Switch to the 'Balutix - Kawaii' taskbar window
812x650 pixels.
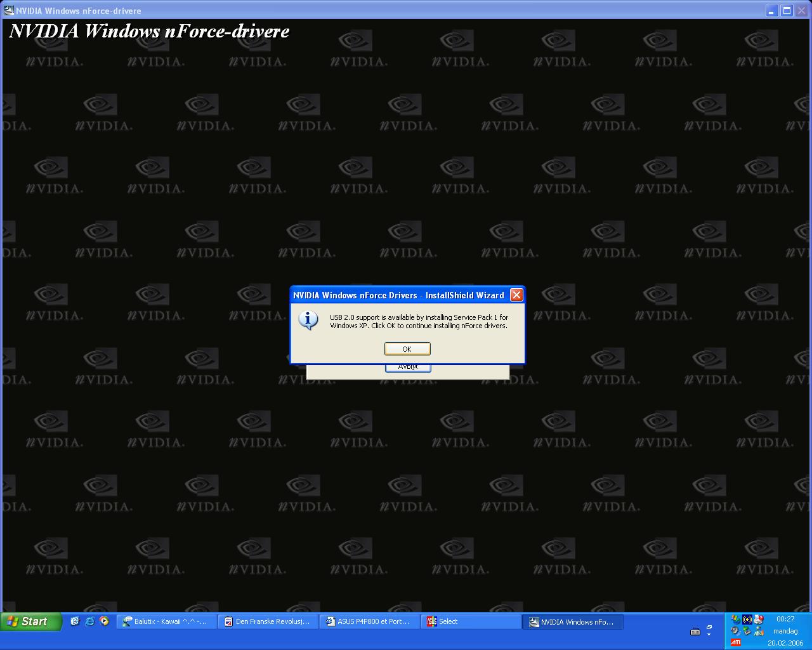[166, 621]
